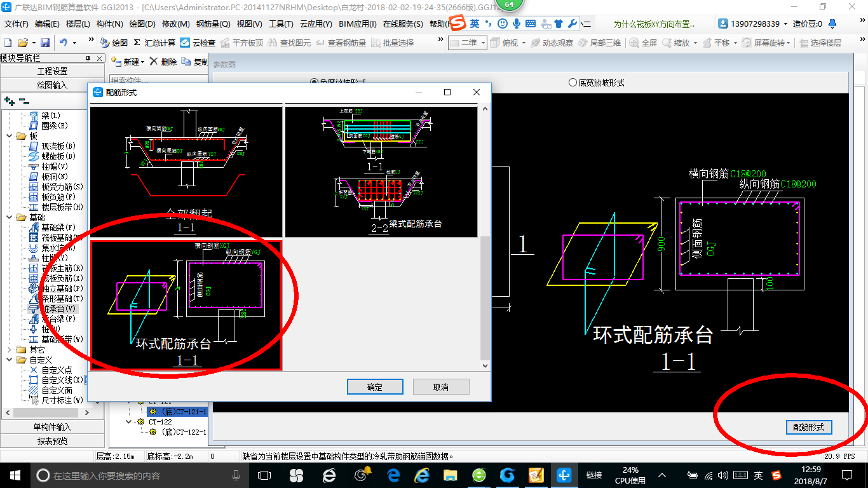Pin the 模块导航栏 panel
The image size is (868, 488).
coord(88,58)
